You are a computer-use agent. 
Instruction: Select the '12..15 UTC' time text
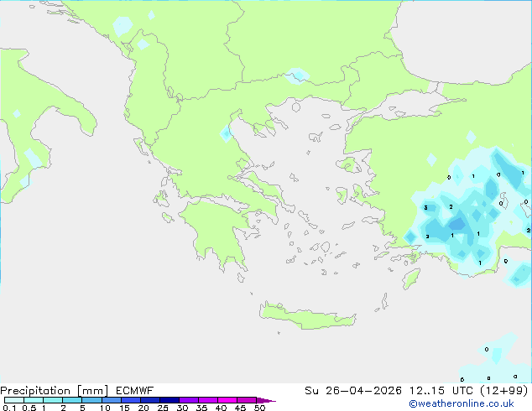441,391
